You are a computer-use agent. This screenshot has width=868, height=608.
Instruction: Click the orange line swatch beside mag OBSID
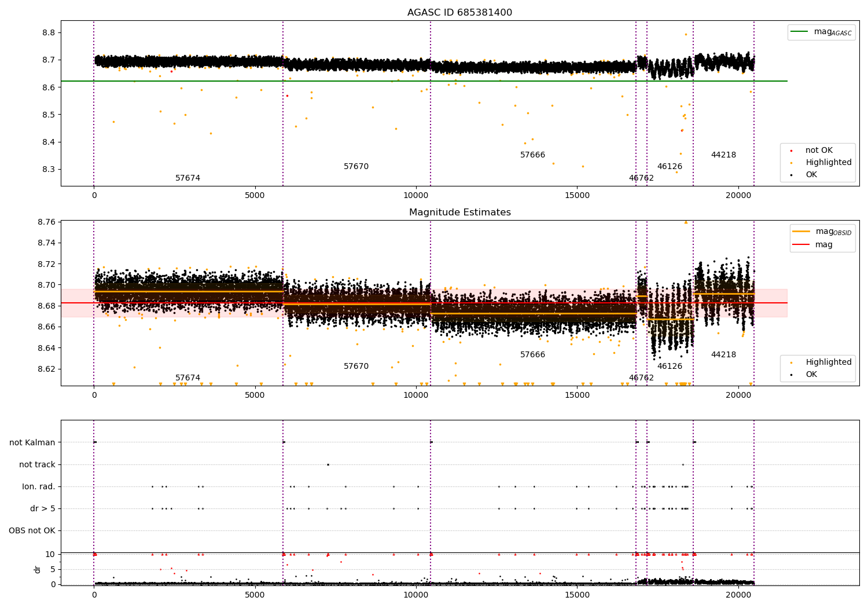click(801, 231)
